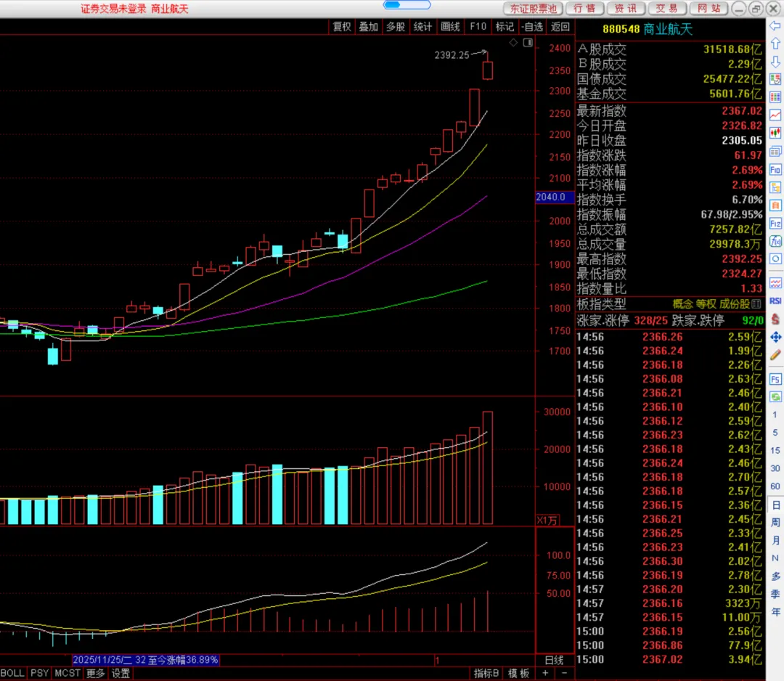Screen dimensions: 784x681
Task: Switch to 1-minute period
Action: click(775, 415)
